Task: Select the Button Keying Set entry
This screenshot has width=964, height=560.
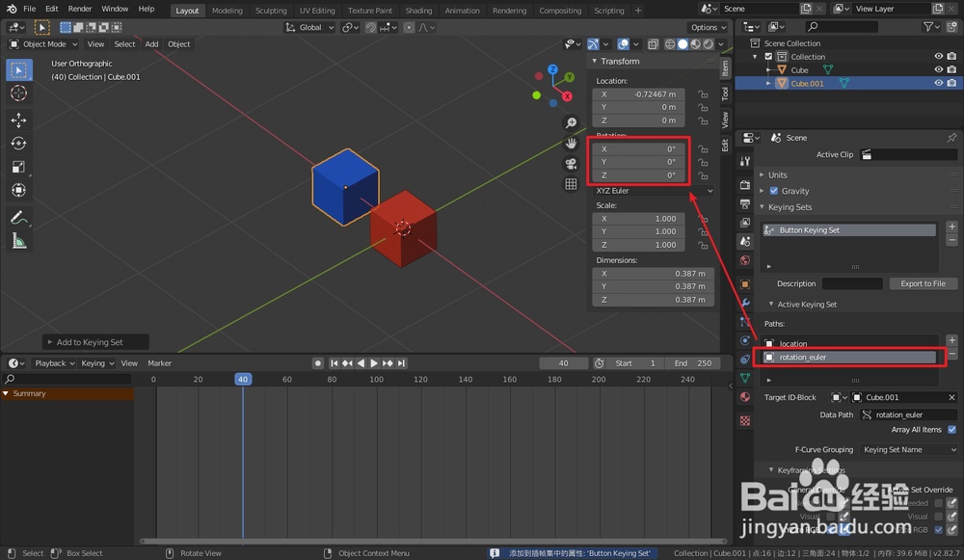Action: [x=849, y=230]
